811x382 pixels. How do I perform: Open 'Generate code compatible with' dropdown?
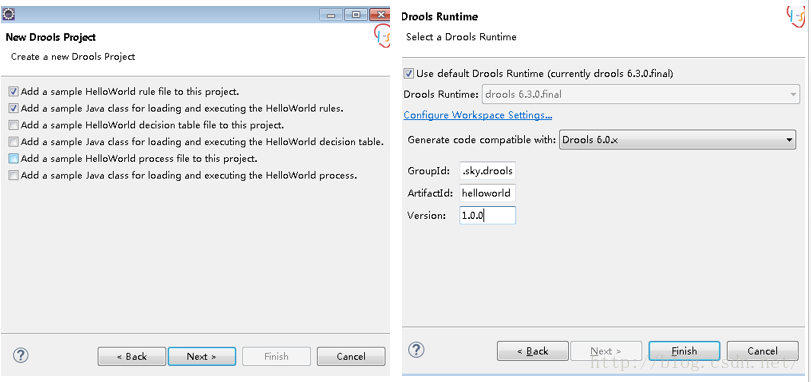click(677, 140)
